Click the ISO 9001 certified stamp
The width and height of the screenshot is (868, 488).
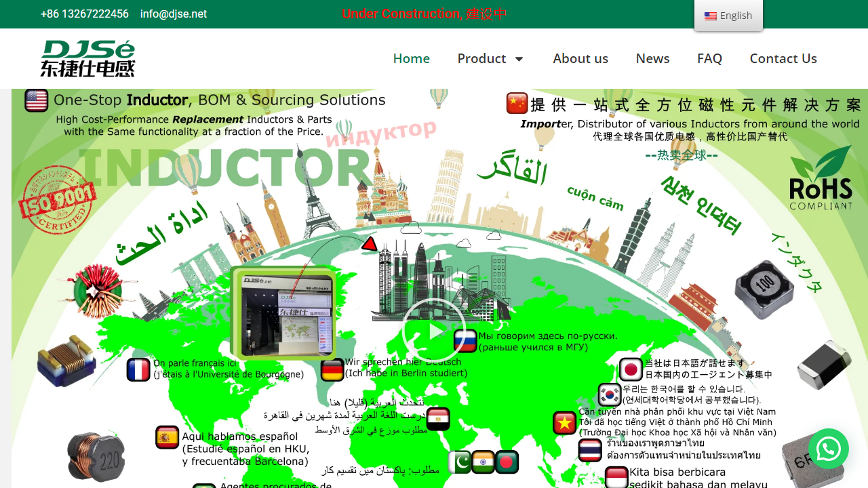(57, 201)
